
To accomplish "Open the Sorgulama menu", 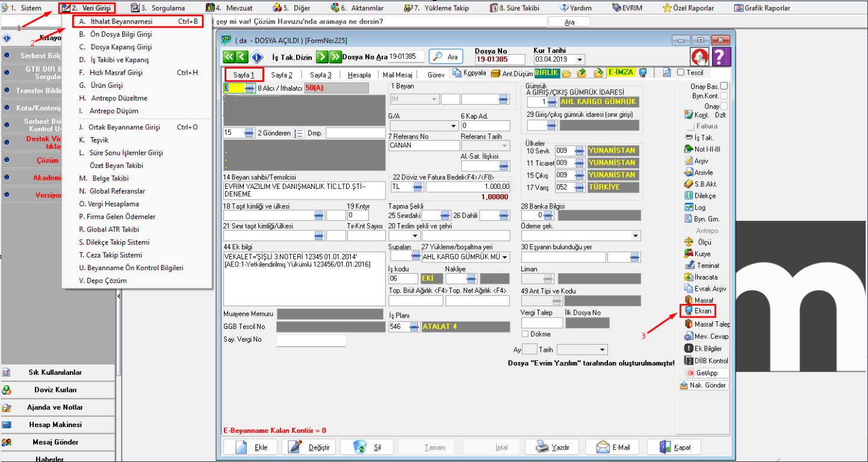I will (158, 8).
